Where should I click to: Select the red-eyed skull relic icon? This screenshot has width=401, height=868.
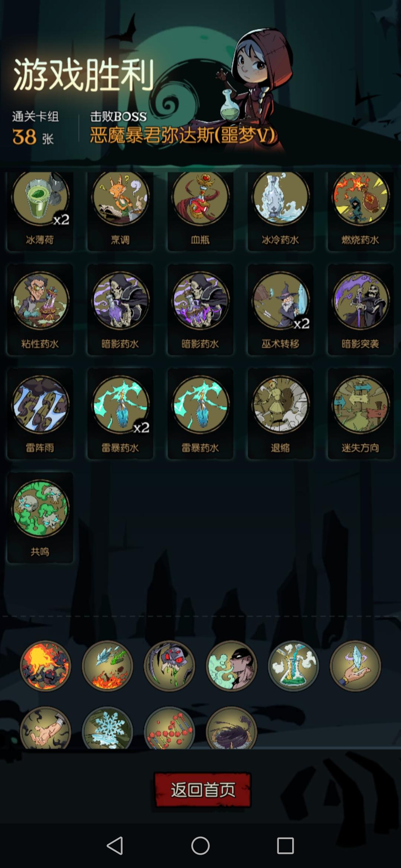pyautogui.click(x=169, y=666)
